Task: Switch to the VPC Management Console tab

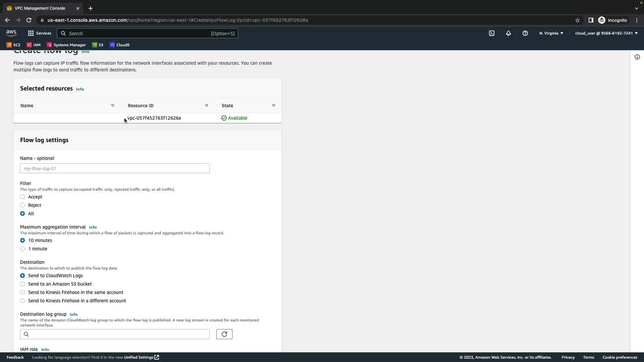Action: (40, 8)
